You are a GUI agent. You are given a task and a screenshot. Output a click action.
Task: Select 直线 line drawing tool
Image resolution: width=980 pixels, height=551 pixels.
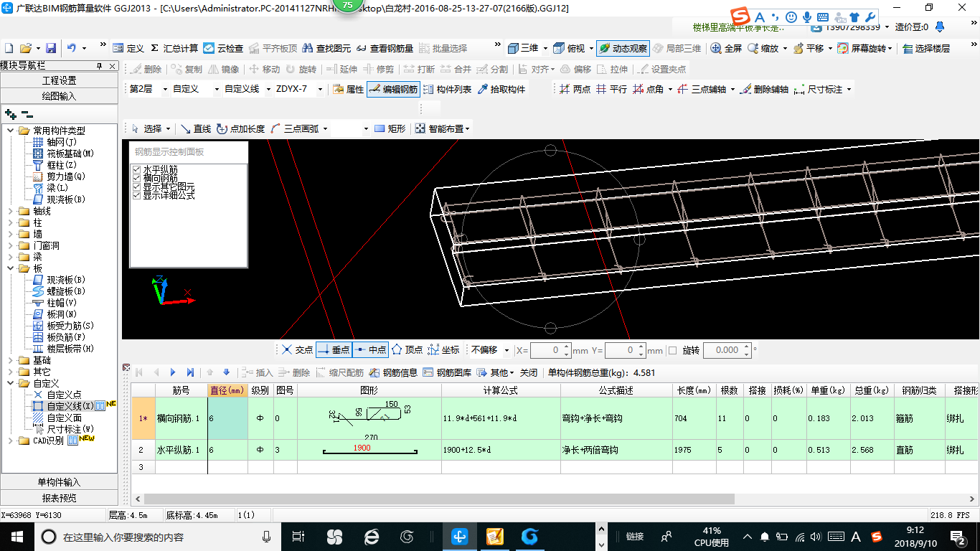pos(196,129)
